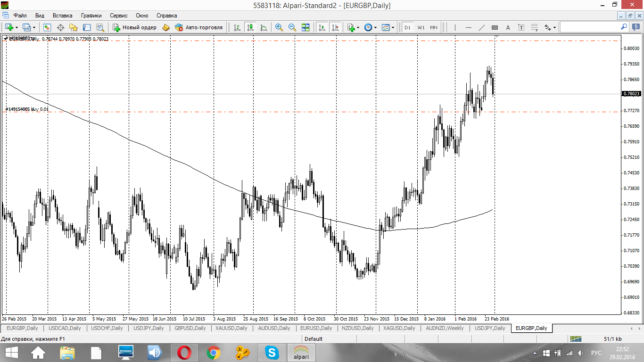Image resolution: width=644 pixels, height=362 pixels.
Task: Open the Data Window crosshair icon
Action: (x=60, y=27)
